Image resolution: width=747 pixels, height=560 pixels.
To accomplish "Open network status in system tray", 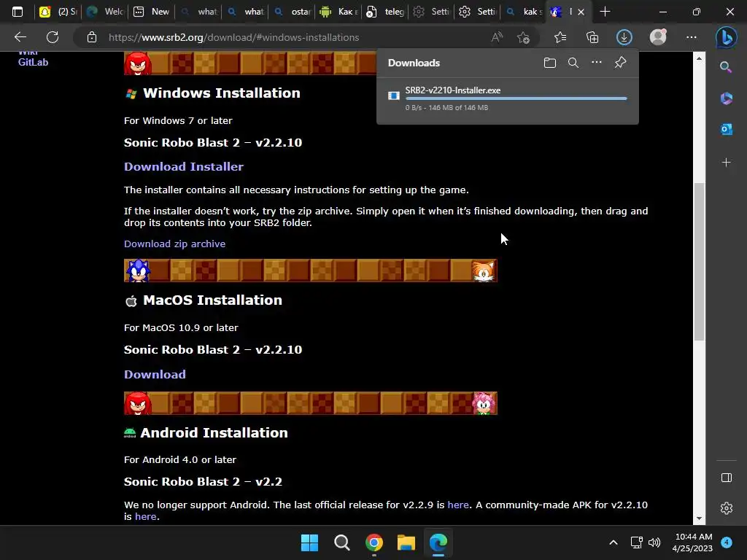I will tap(636, 542).
